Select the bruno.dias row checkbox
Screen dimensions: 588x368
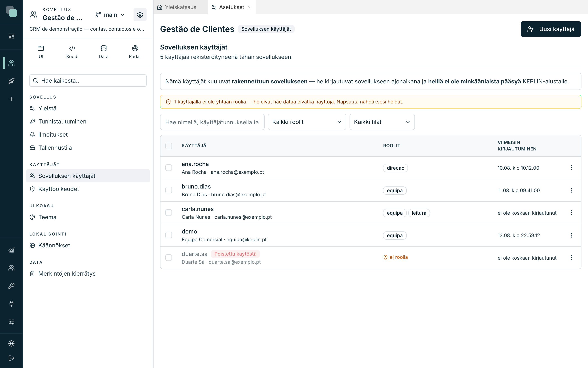point(169,190)
